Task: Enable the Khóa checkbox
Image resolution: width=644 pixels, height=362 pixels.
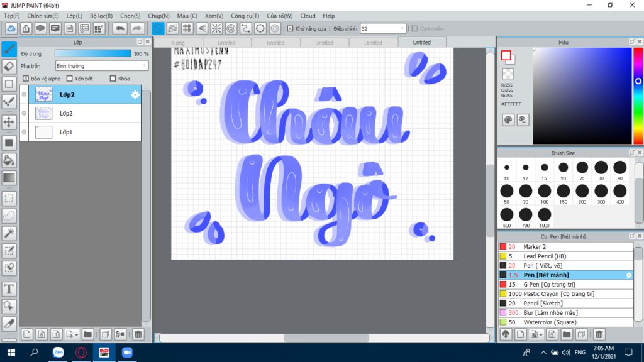Action: [x=113, y=79]
